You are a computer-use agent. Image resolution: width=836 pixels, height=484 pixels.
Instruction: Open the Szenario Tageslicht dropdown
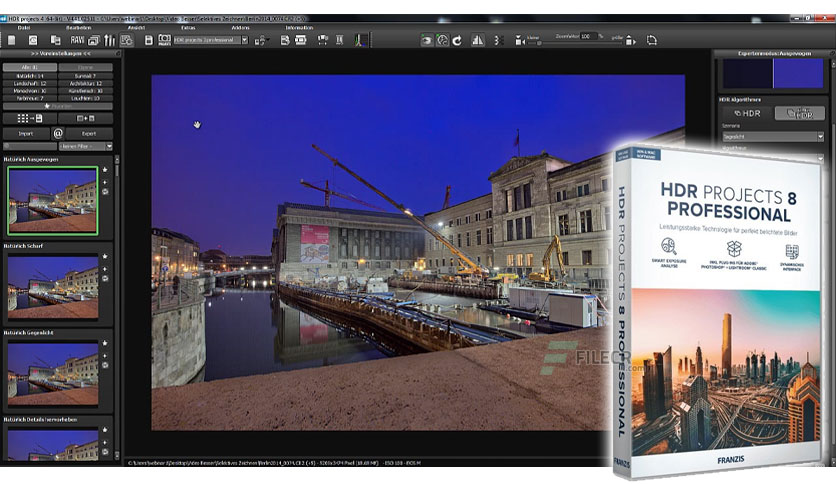773,137
